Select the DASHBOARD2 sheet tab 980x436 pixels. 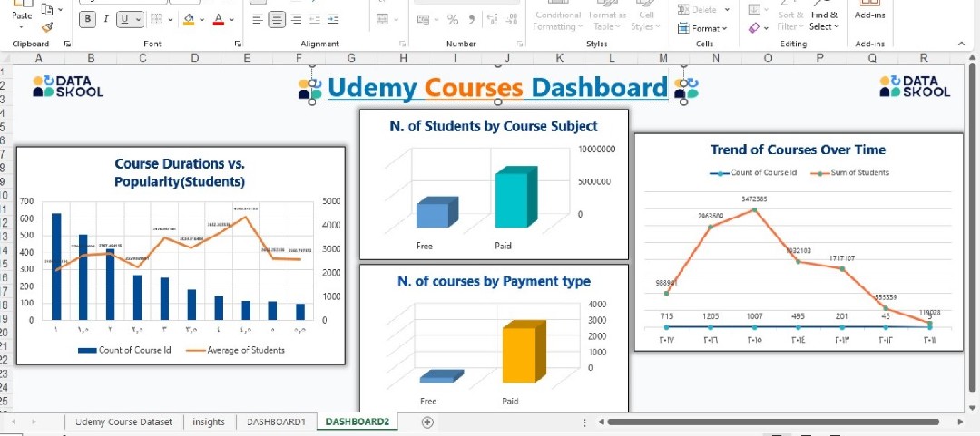358,422
